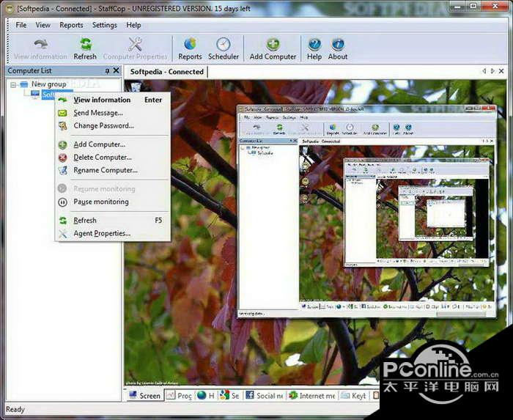Open Reports from the toolbar

(x=190, y=49)
